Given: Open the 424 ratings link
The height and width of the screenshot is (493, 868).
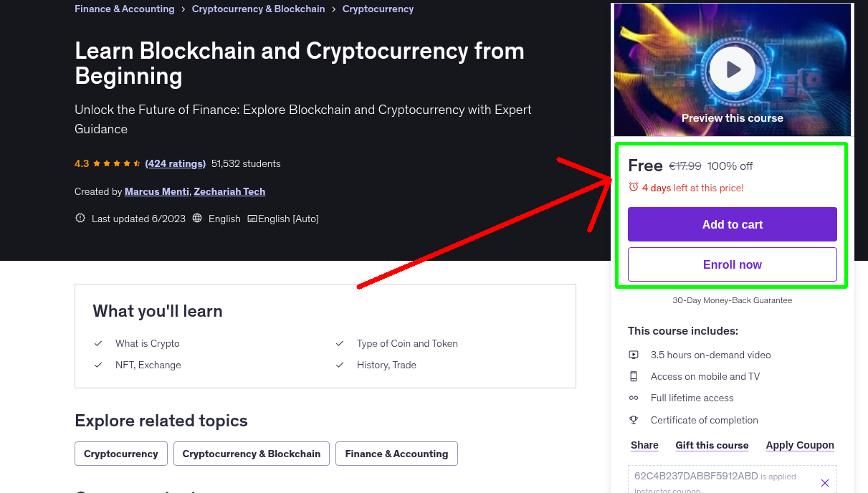Looking at the screenshot, I should [175, 163].
